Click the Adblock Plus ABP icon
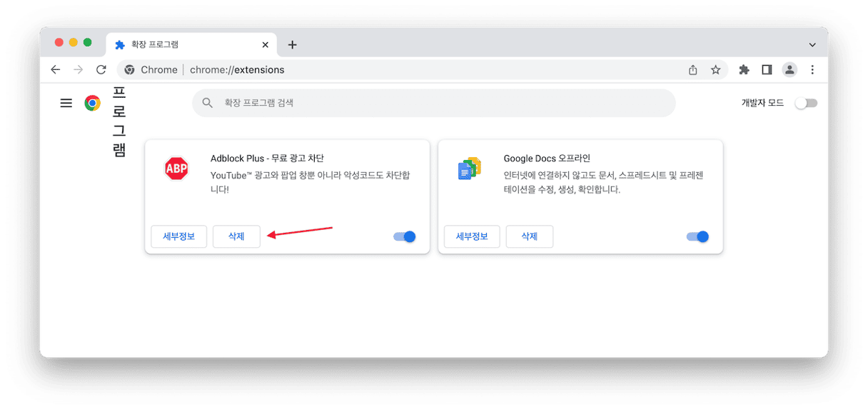The image size is (868, 410). pos(176,168)
